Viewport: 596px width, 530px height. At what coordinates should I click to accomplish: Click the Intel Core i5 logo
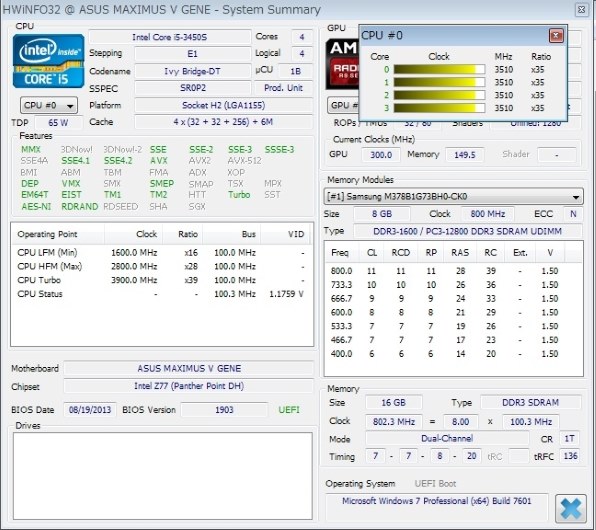tap(48, 61)
